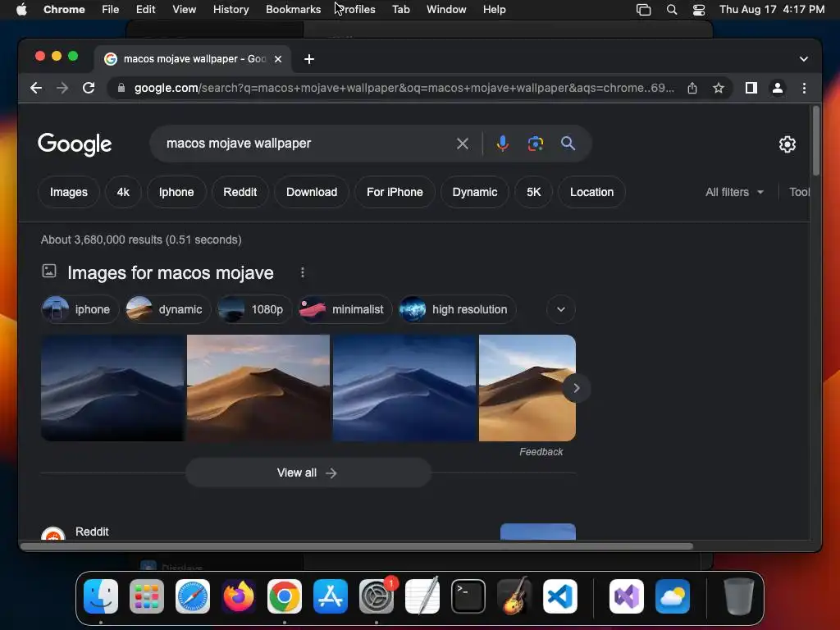
Task: Start voice search with microphone icon
Action: pyautogui.click(x=503, y=144)
